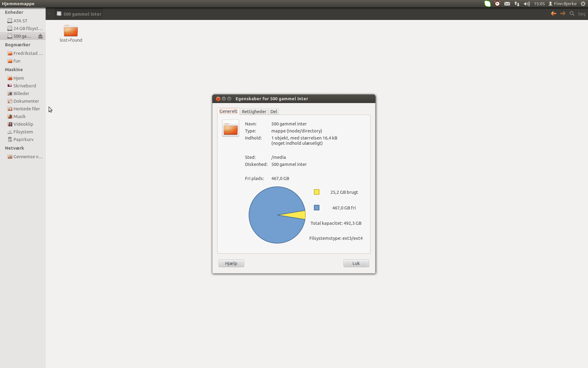Screen dimensions: 588x368
Task: Click the back navigation arrow
Action: [x=553, y=13]
